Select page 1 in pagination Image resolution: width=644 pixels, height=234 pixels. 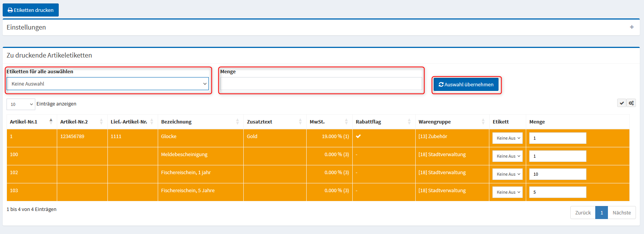tap(601, 213)
